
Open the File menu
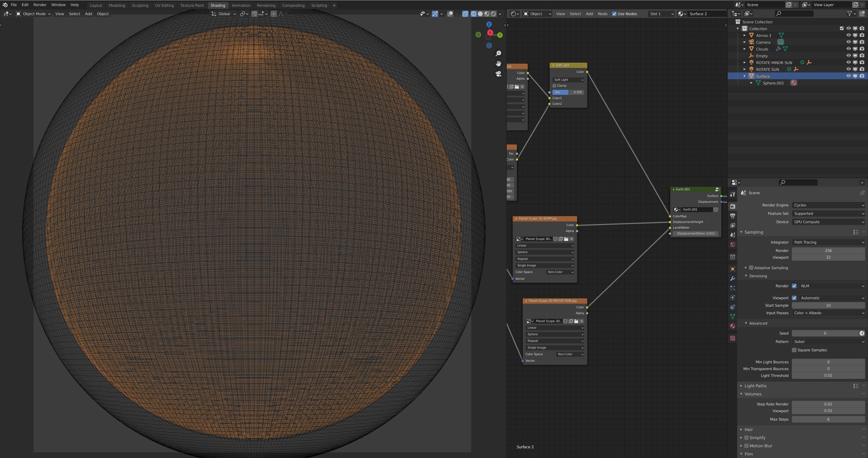pyautogui.click(x=14, y=5)
